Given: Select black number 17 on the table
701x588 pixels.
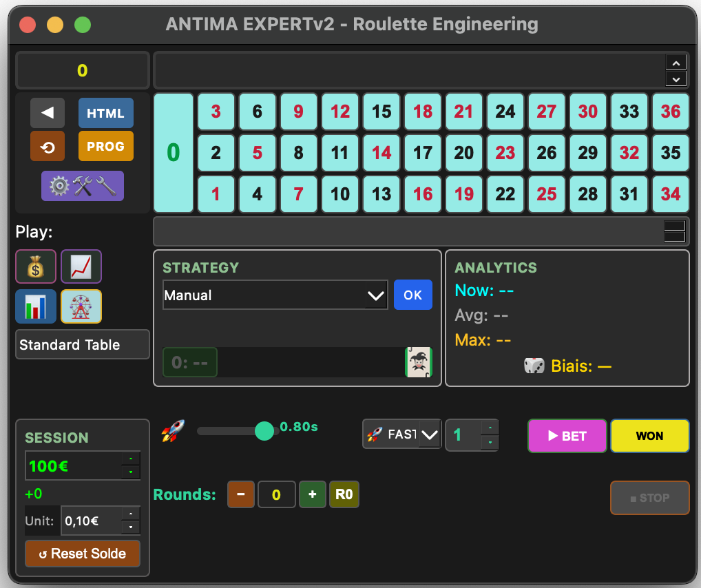Looking at the screenshot, I should [x=423, y=153].
